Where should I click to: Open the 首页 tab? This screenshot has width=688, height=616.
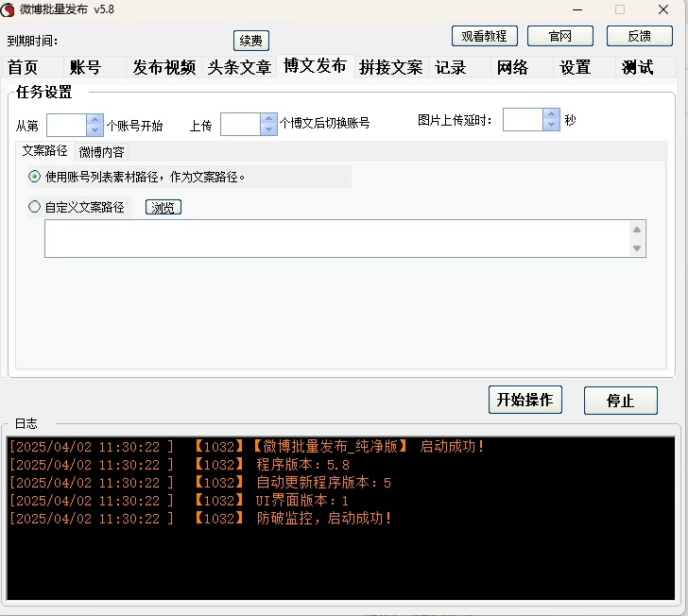[33, 68]
